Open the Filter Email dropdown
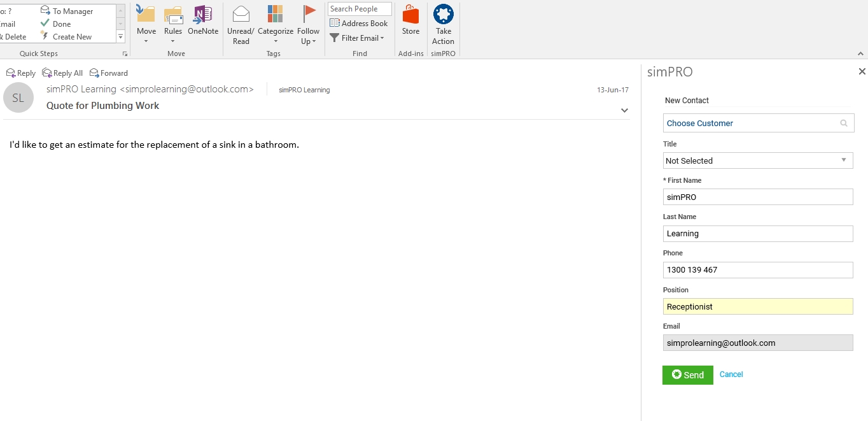The height and width of the screenshot is (421, 868). click(x=357, y=38)
